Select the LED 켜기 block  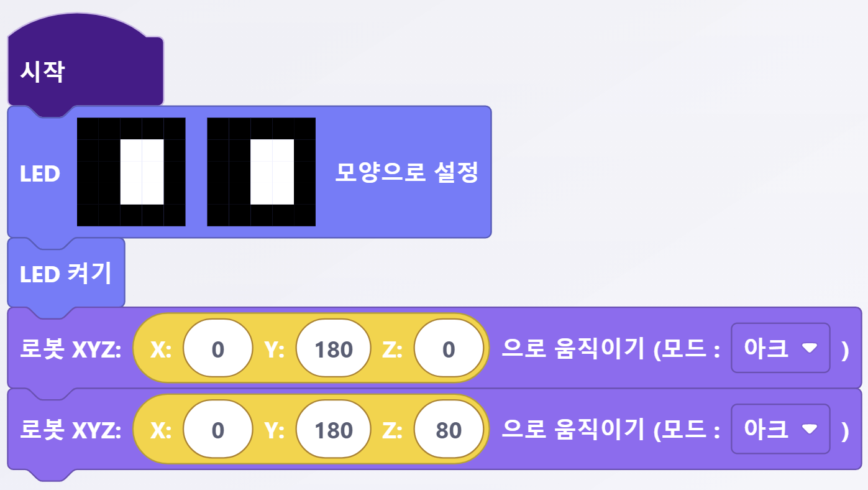[x=65, y=274]
